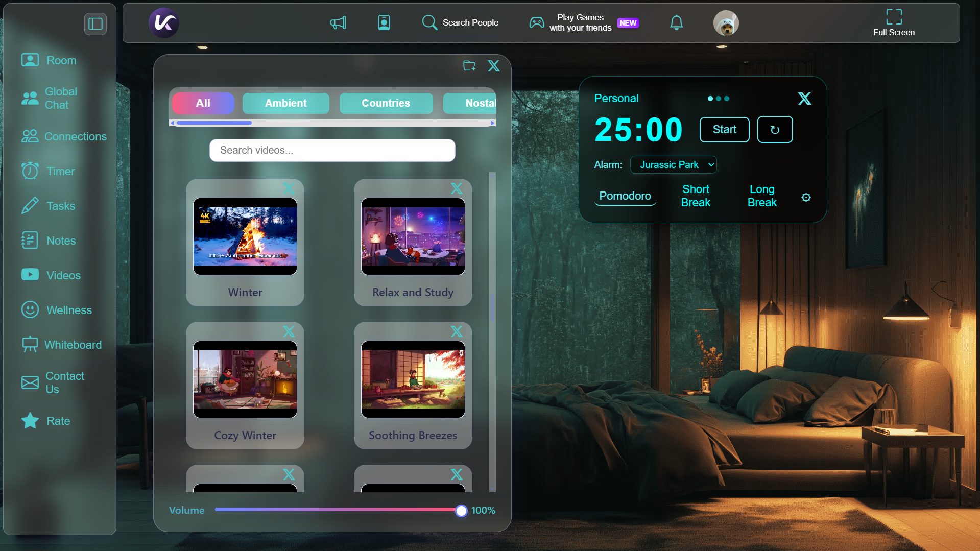The image size is (980, 551).
Task: Open Room from the sidebar
Action: (49, 60)
